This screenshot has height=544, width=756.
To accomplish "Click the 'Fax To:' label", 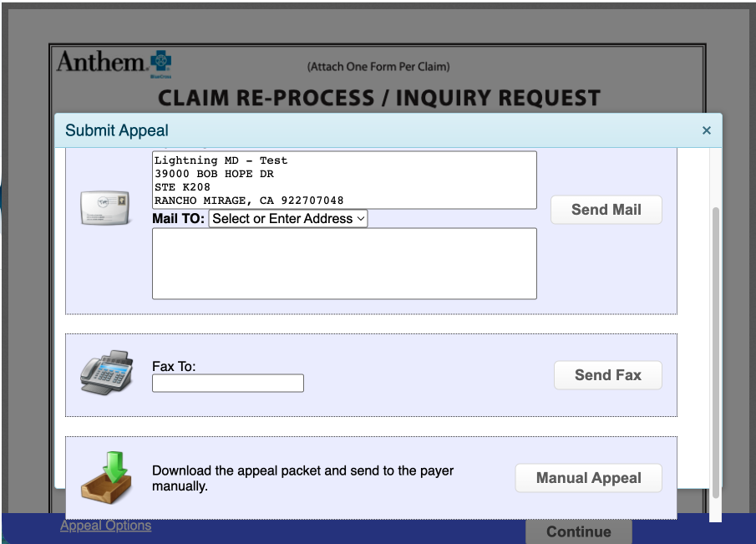I will [174, 367].
